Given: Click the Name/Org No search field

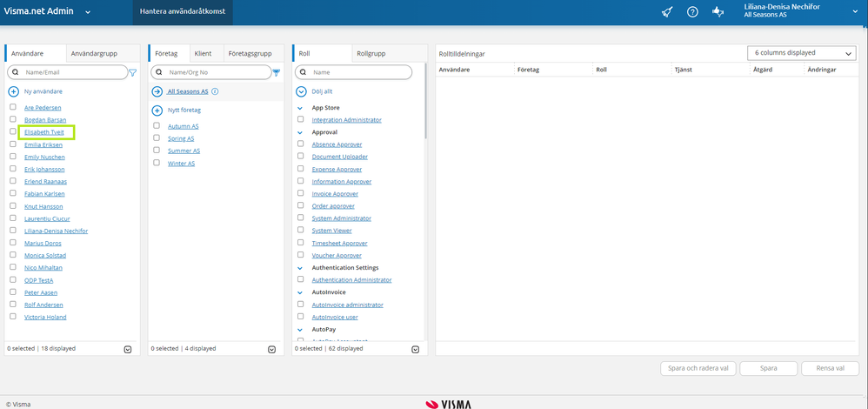Looking at the screenshot, I should click(x=210, y=72).
